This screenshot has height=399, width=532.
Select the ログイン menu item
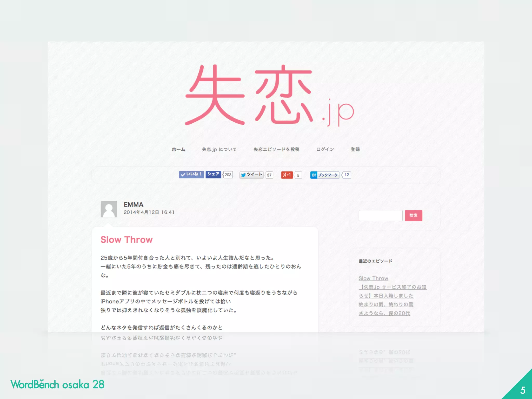325,149
